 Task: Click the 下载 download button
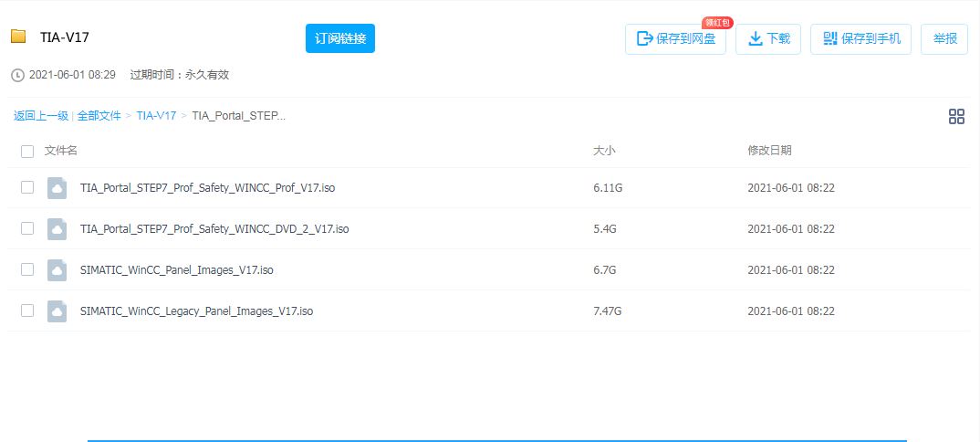click(x=768, y=38)
